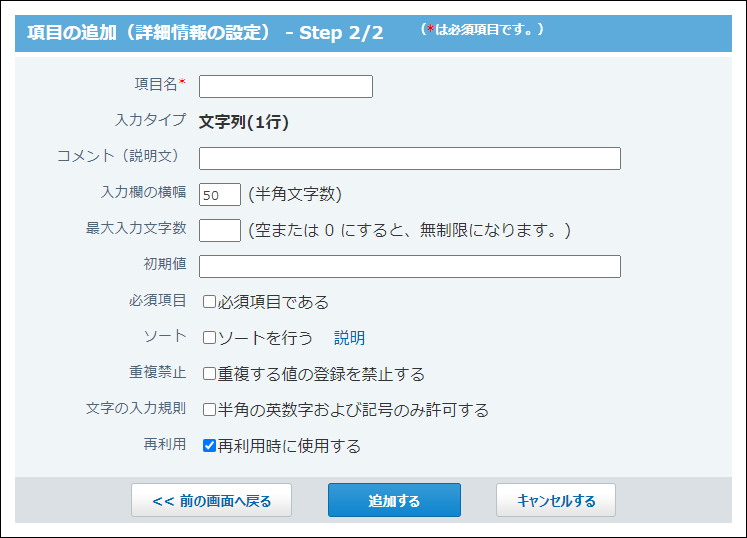
Task: Focus the 初期値 text field
Action: coord(410,266)
